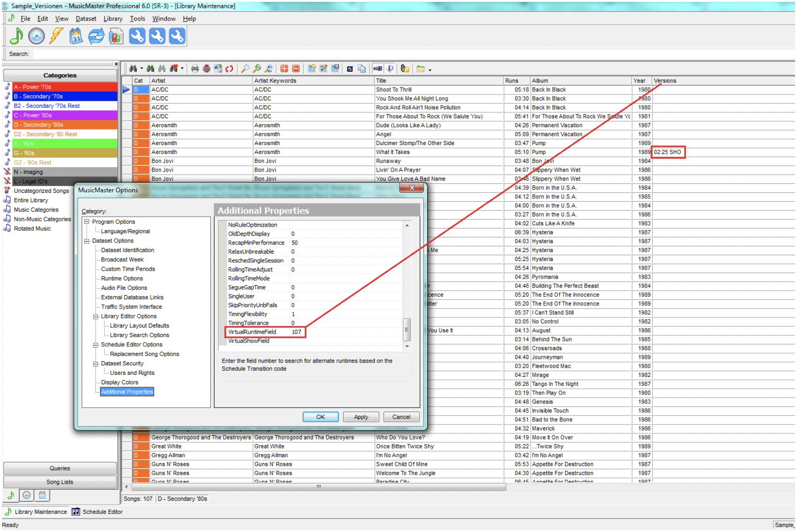Click OK in MusicMaster Options dialog

tap(321, 417)
